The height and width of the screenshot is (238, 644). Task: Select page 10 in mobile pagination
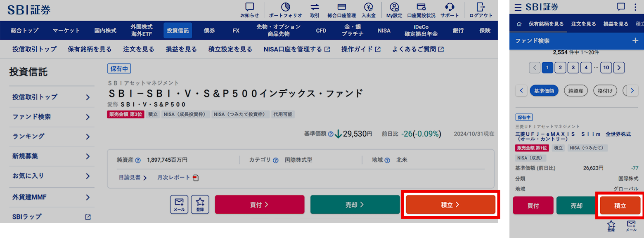pyautogui.click(x=606, y=68)
